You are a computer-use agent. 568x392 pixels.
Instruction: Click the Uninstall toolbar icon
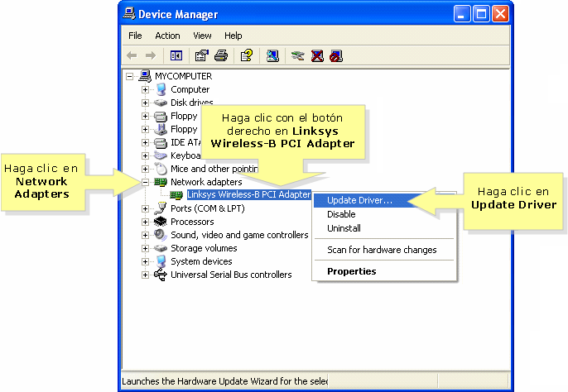(x=317, y=55)
